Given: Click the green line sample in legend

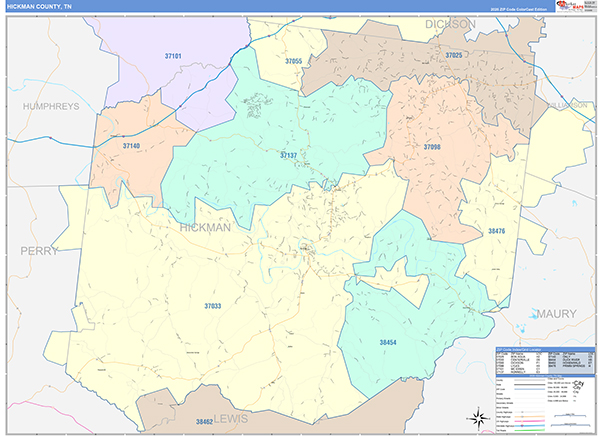Looking at the screenshot, I should 530,430.
